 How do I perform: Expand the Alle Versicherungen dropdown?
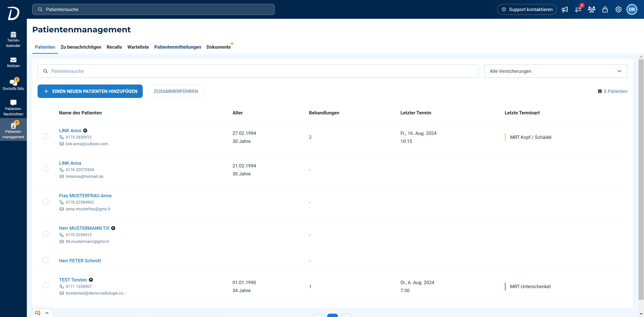(x=555, y=71)
